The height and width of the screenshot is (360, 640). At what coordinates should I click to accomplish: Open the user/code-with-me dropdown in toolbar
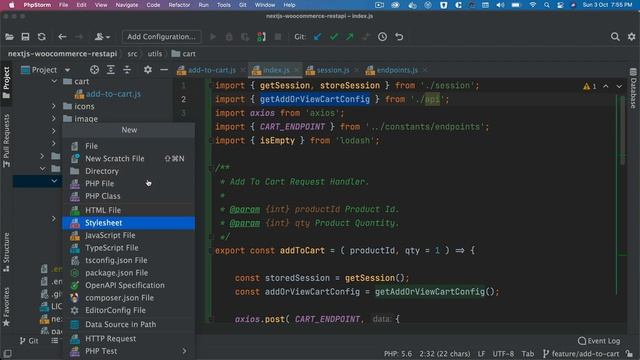tap(102, 37)
